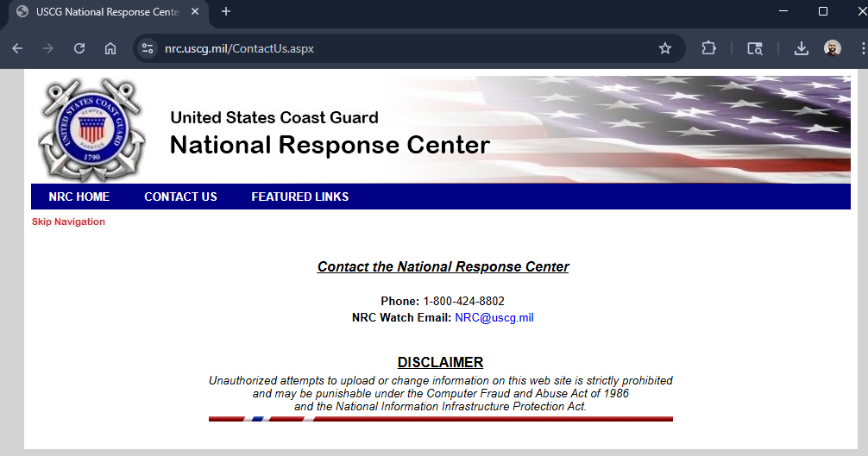Open the FEATURED LINKS menu item
The height and width of the screenshot is (456, 868).
pos(300,197)
